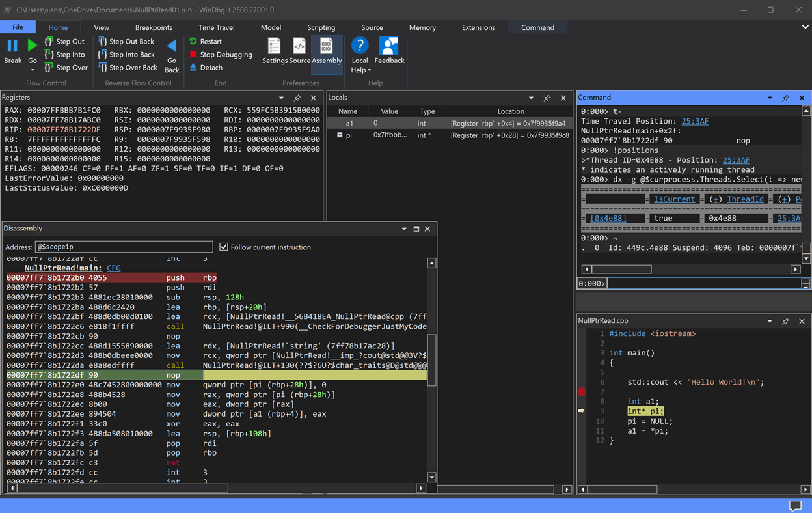The height and width of the screenshot is (513, 812).
Task: Switch to Source mode icon
Action: point(299,47)
